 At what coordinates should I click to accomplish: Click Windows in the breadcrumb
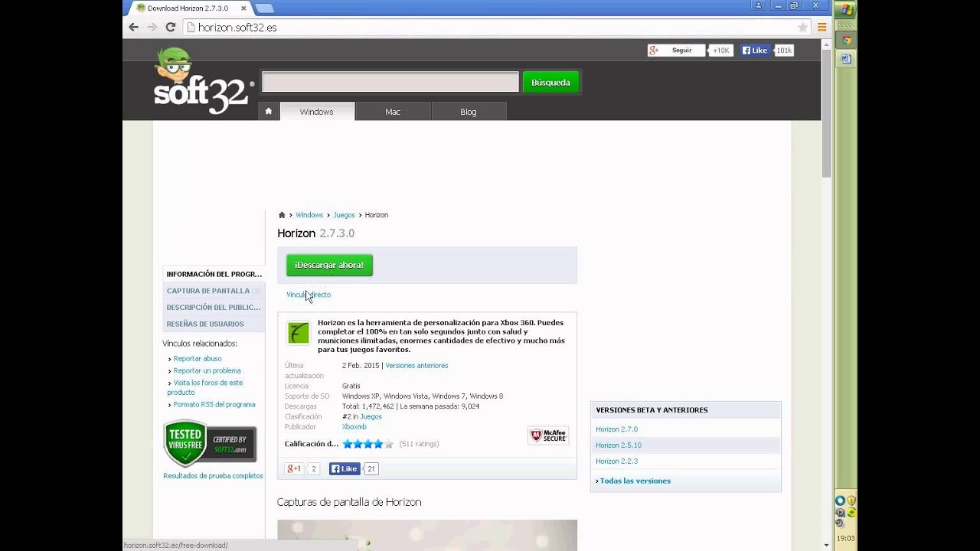309,215
